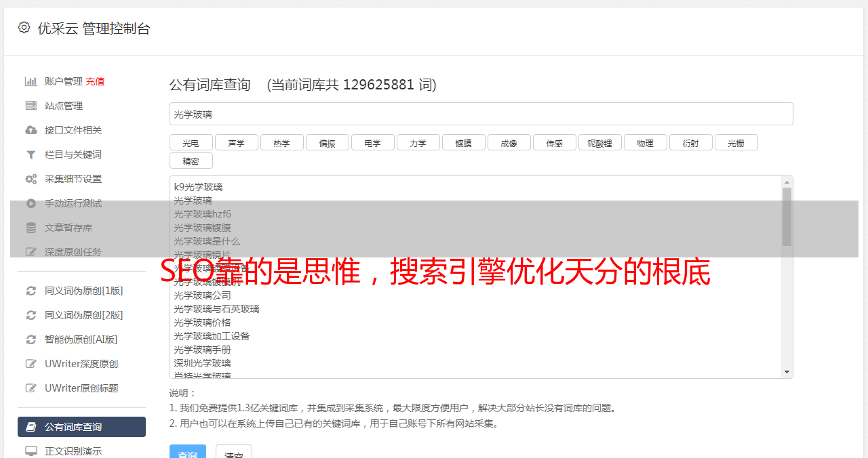Pick the 衍射 tag button
This screenshot has height=458, width=868.
pos(690,142)
